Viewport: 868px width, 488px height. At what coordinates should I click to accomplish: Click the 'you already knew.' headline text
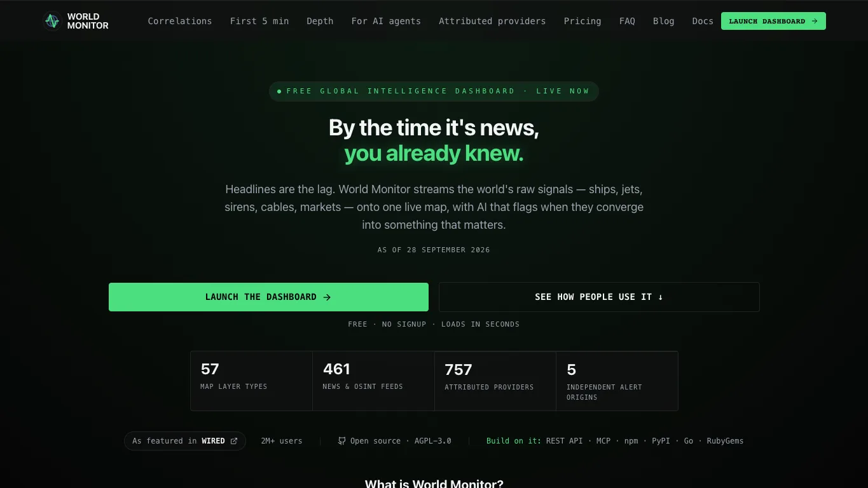(x=434, y=153)
